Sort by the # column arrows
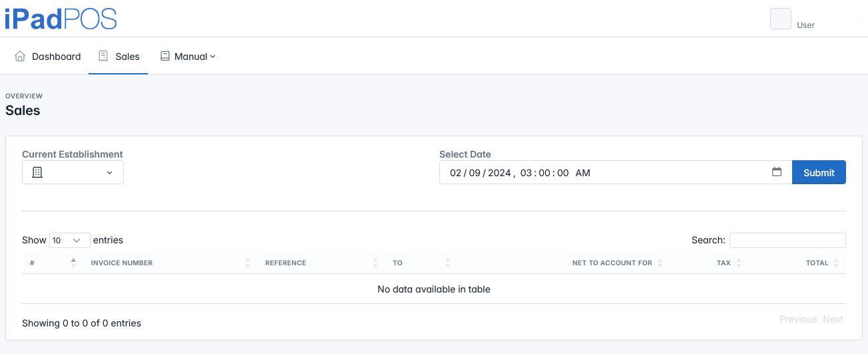868x355 pixels. tap(73, 263)
